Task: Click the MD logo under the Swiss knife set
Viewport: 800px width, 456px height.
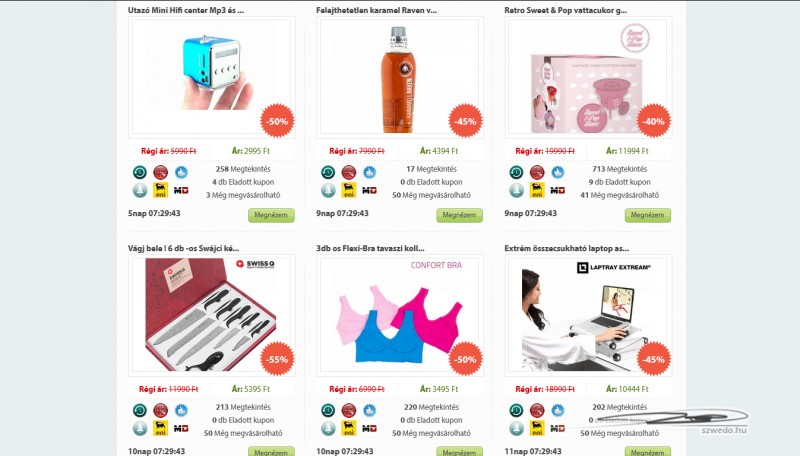Action: (181, 428)
